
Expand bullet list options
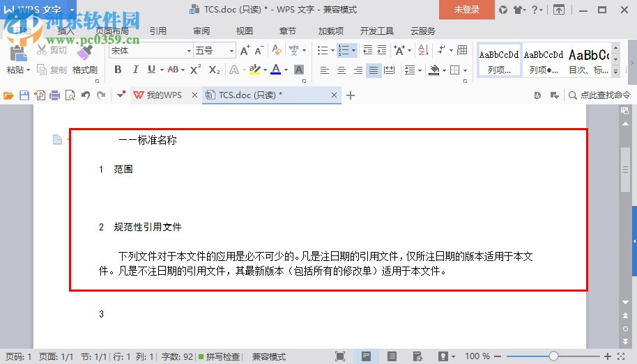332,50
